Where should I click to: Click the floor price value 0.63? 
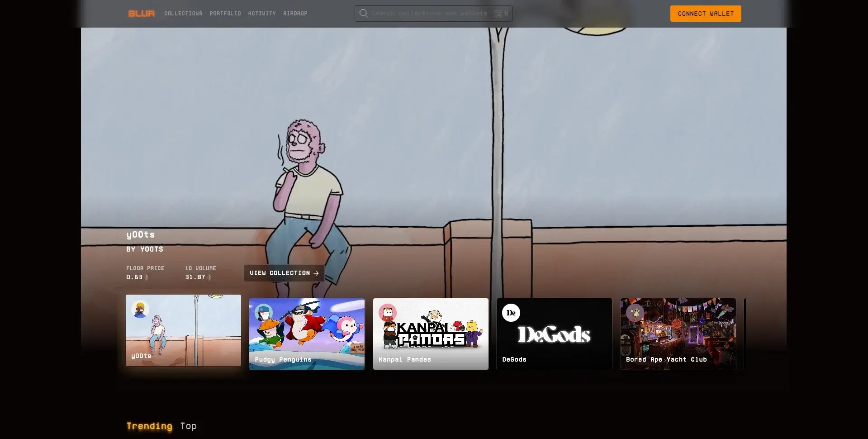click(134, 277)
